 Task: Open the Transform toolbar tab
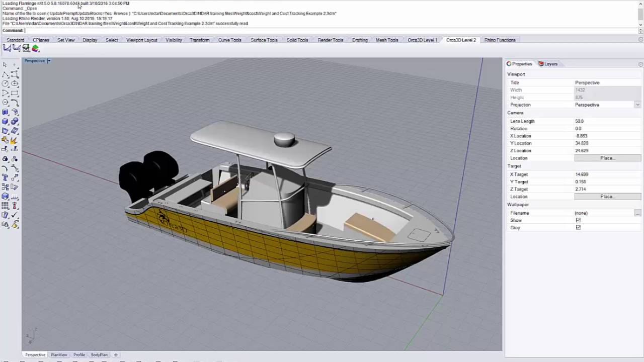pos(200,40)
